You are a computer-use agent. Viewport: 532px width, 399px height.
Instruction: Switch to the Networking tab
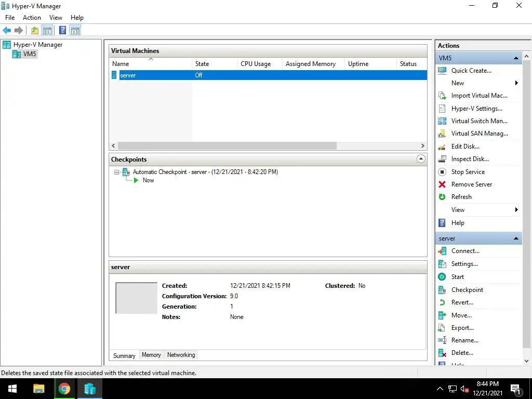[181, 355]
